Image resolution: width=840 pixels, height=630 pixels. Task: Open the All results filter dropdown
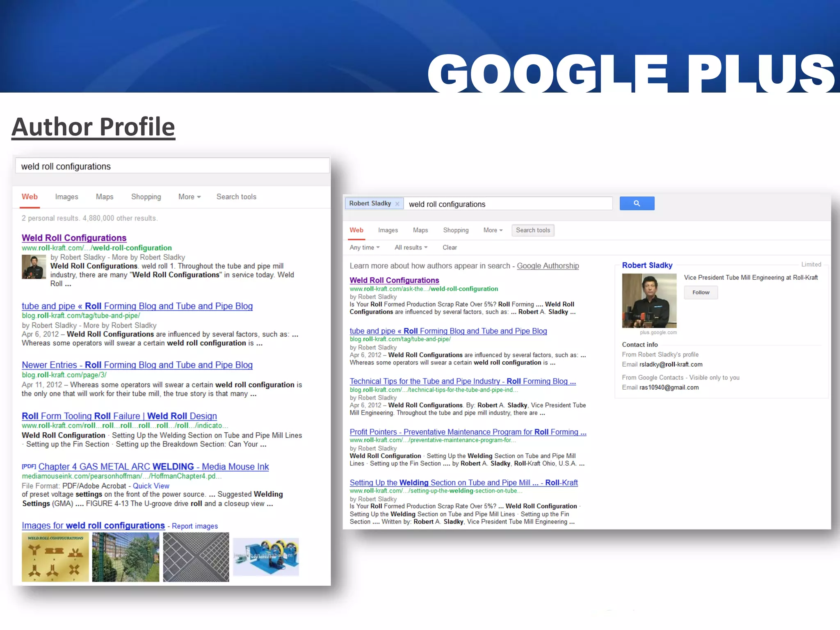(411, 247)
